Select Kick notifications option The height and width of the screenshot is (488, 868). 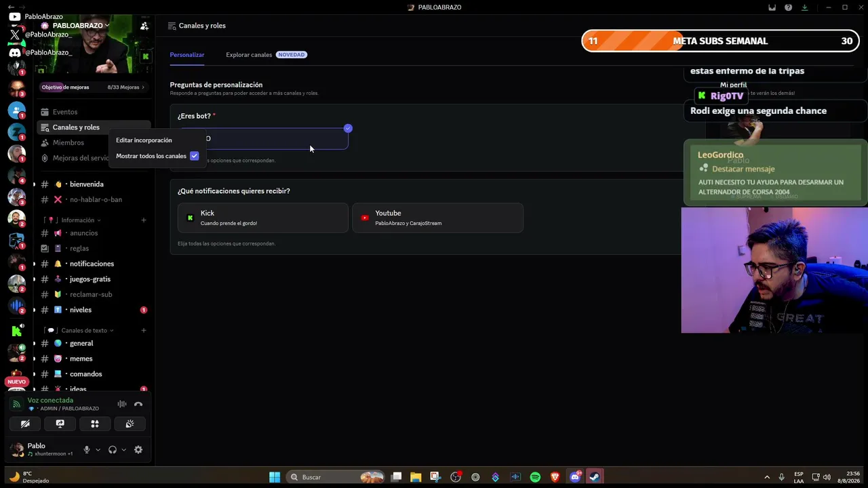pyautogui.click(x=263, y=218)
